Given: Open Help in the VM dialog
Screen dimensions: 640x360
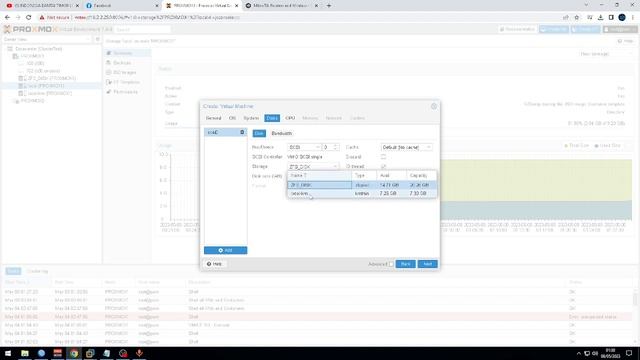Looking at the screenshot, I should tap(214, 264).
